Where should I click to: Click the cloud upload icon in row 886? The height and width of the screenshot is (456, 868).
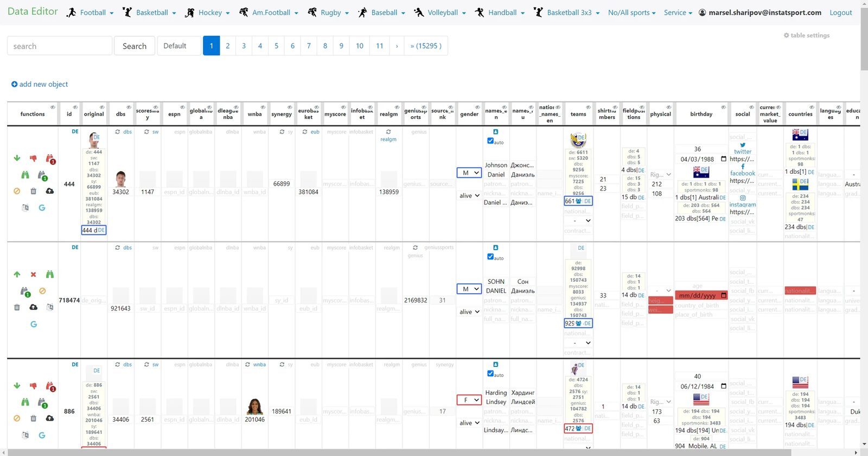(49, 419)
